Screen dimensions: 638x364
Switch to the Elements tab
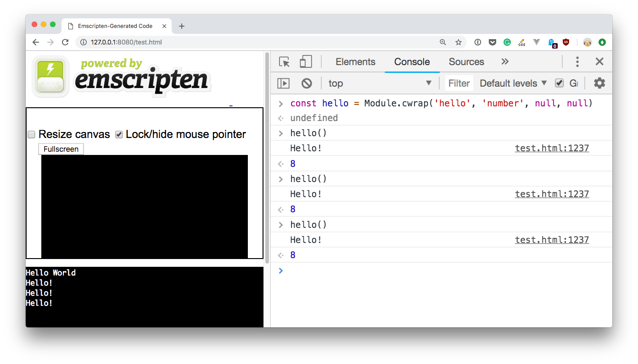click(355, 62)
